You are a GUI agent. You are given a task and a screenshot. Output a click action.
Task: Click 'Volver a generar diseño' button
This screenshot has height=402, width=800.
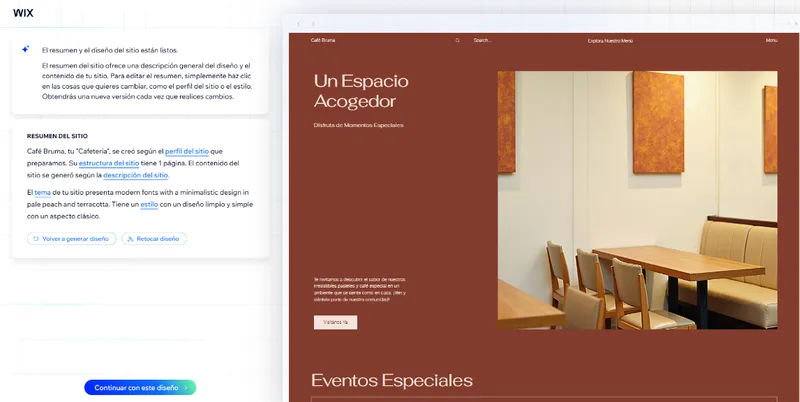point(71,239)
